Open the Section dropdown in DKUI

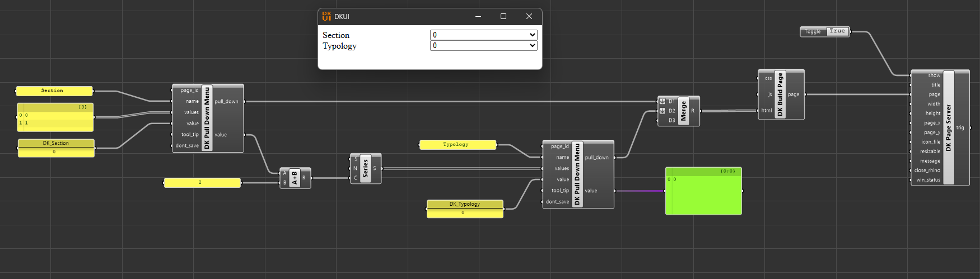pyautogui.click(x=484, y=35)
